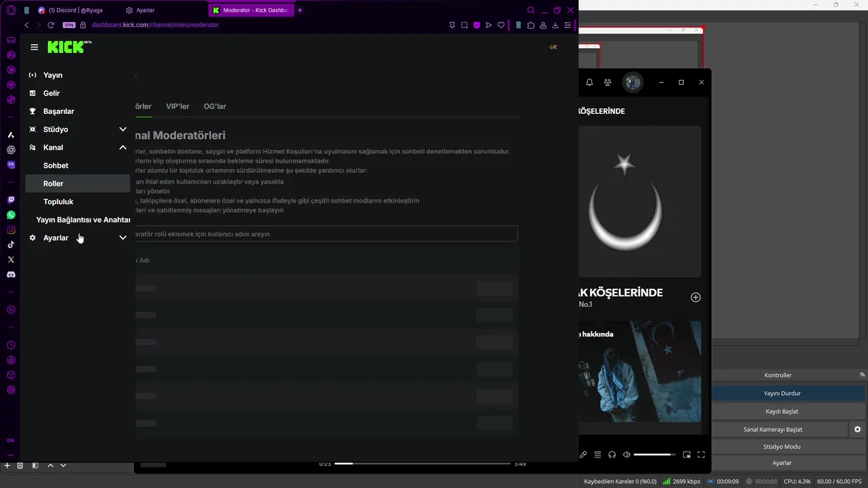This screenshot has width=868, height=488.
Task: Open Yayın Bağlantısı ve Anahtarı
Action: pyautogui.click(x=83, y=220)
